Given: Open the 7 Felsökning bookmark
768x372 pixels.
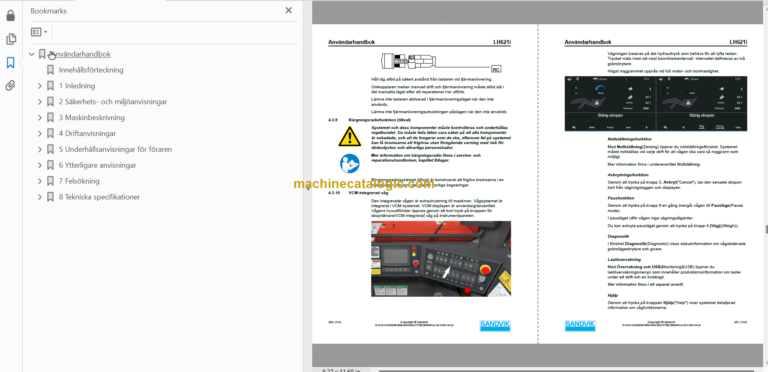Looking at the screenshot, I should click(79, 181).
